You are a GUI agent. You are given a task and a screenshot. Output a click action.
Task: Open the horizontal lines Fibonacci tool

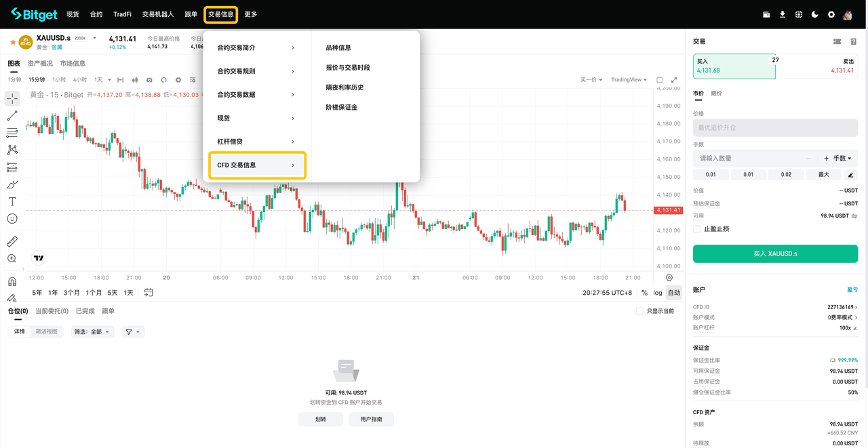(12, 133)
